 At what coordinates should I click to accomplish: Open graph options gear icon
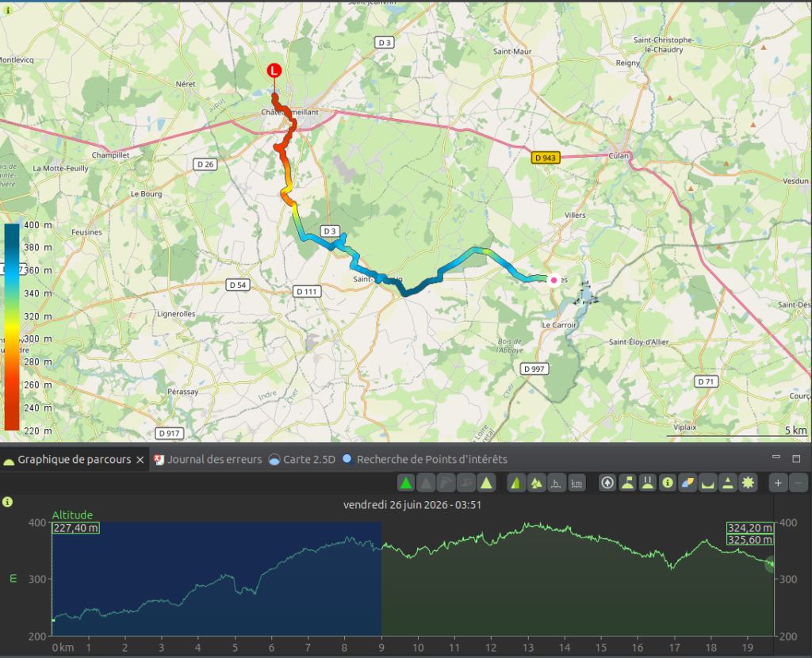pyautogui.click(x=748, y=483)
